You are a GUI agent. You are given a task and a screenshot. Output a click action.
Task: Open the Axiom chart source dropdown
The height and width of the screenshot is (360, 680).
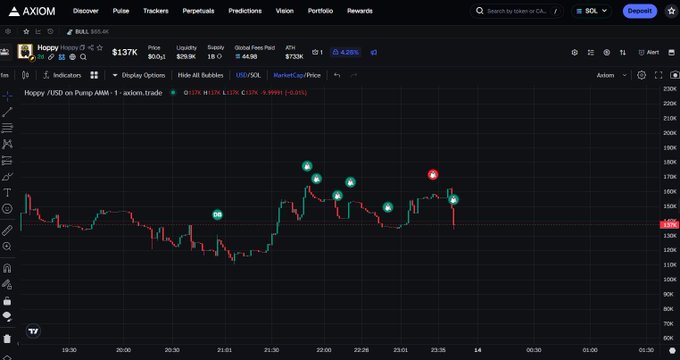(x=611, y=75)
